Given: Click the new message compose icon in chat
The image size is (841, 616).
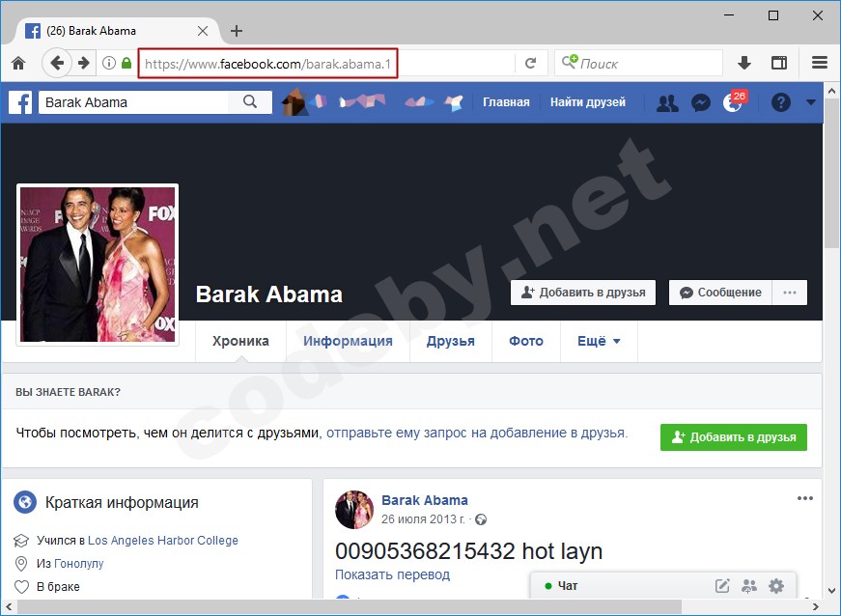Looking at the screenshot, I should (722, 586).
